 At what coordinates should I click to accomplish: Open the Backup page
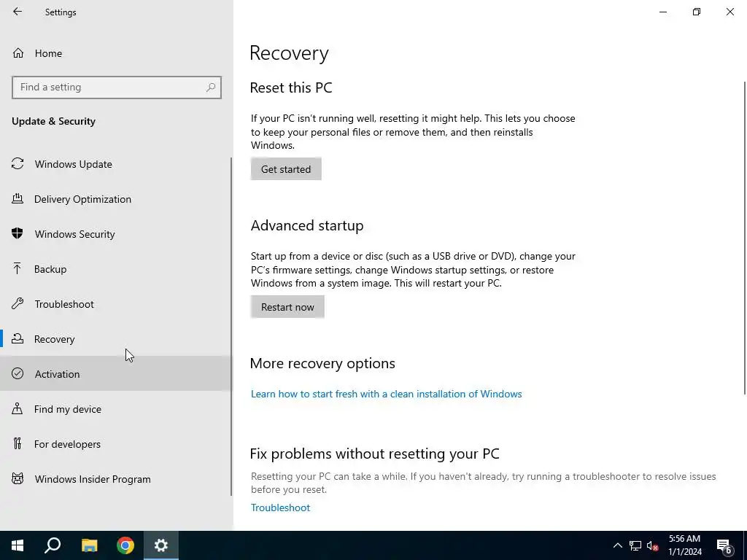pos(50,269)
